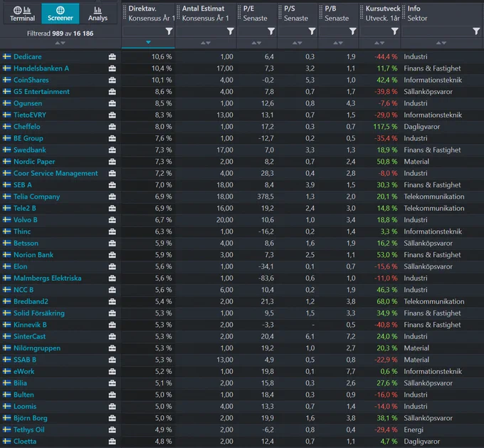The height and width of the screenshot is (448, 484).
Task: Open filter icon in P/B column
Action: 353,31
